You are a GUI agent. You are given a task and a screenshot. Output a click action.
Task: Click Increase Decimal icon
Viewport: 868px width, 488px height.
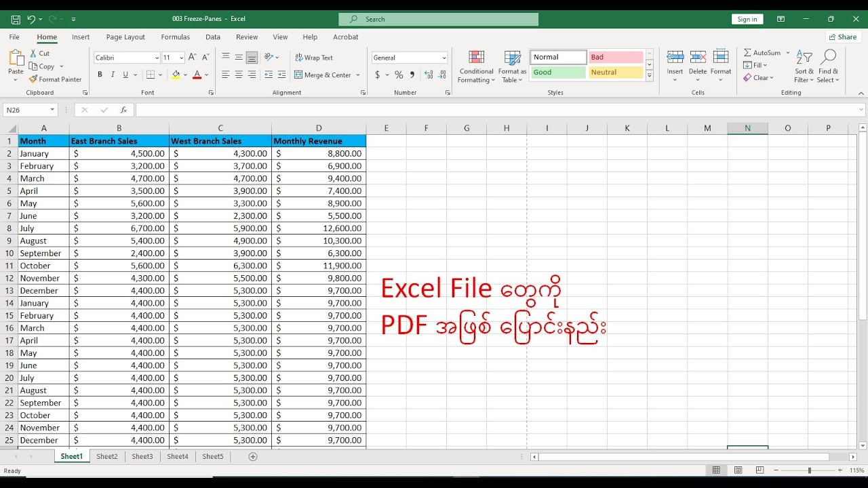429,75
